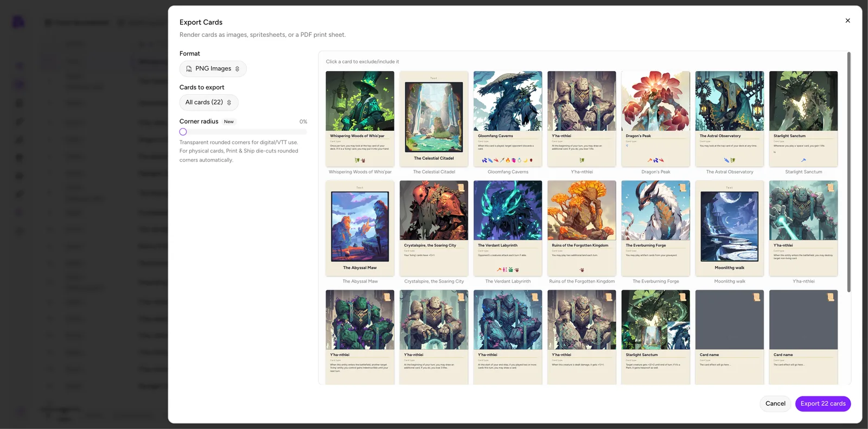
Task: Toggle Y'ha-nthlei card reading 'dealt damage, gets +1/+1'
Action: click(582, 337)
